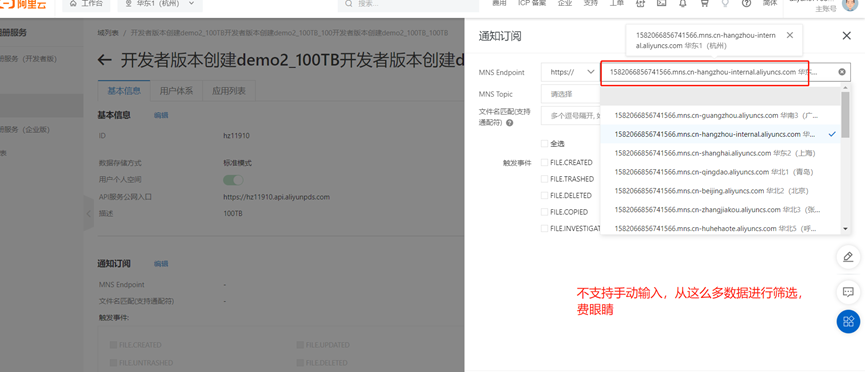Click the back arrow beside the domain title

coord(104,60)
